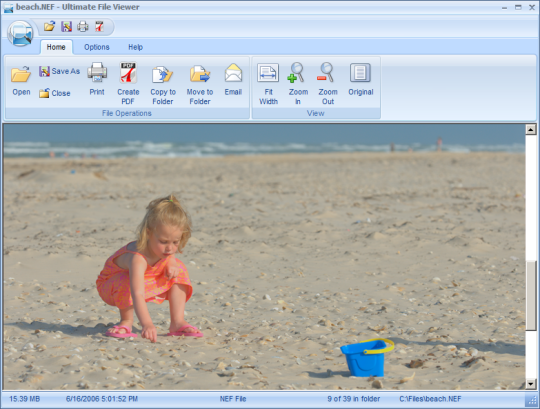Click the vertical scrollbar thumb

coord(531,295)
